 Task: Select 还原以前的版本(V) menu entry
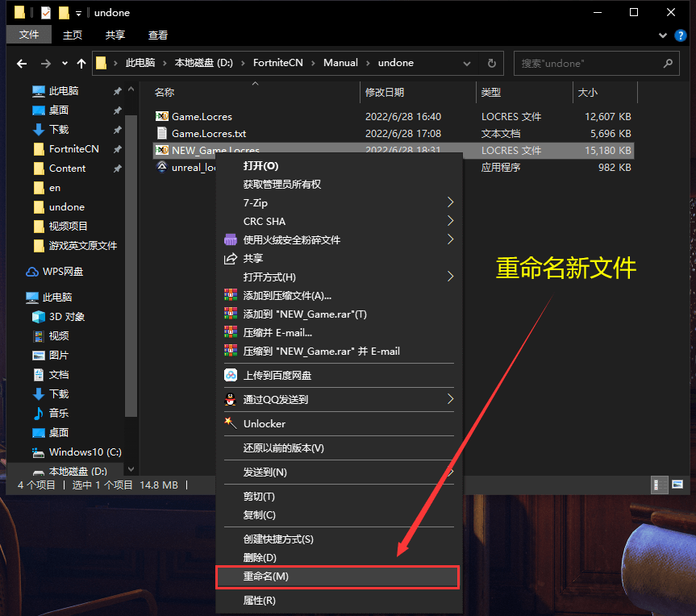coord(339,448)
